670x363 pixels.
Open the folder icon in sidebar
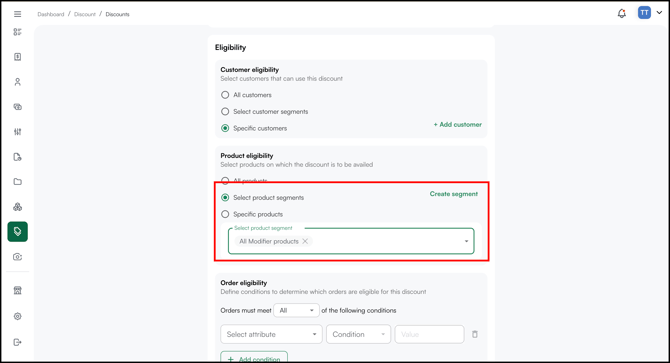pos(18,182)
